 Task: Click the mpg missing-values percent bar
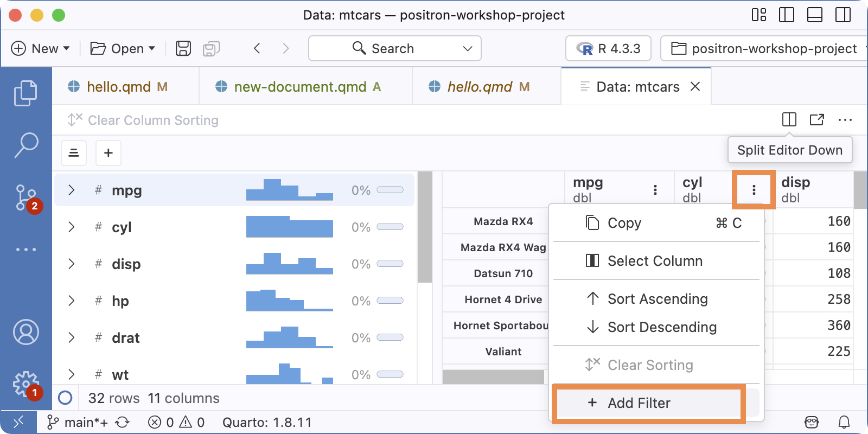tap(390, 190)
